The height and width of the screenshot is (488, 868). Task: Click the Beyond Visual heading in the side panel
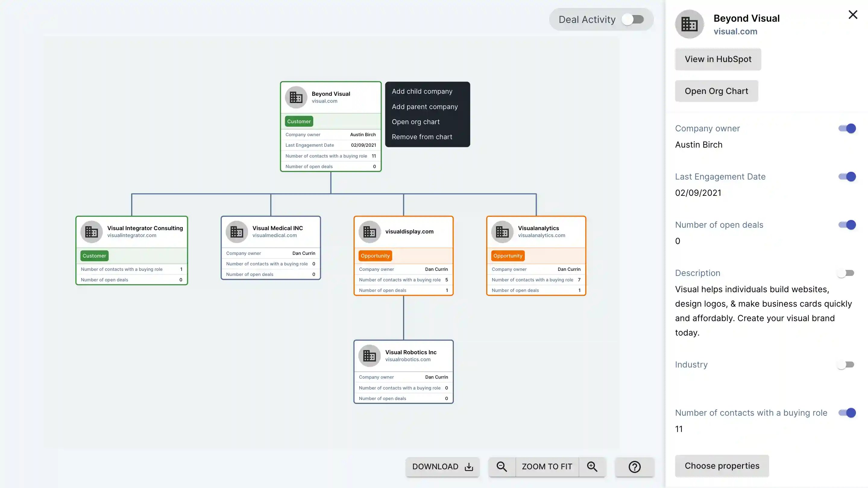pyautogui.click(x=746, y=18)
